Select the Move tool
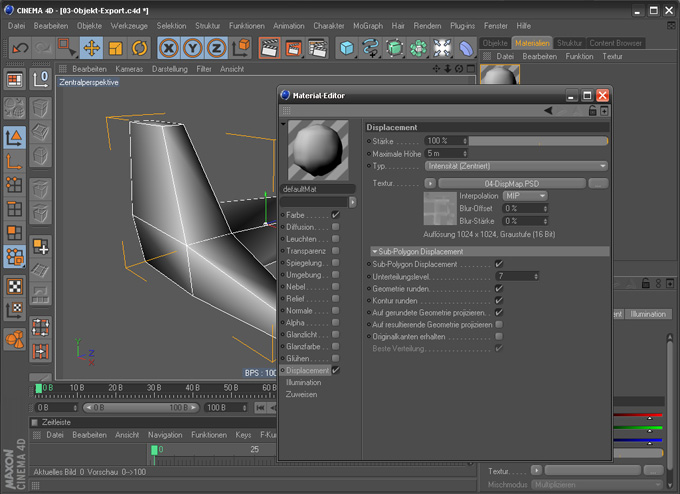Viewport: 680px width, 494px height. (x=91, y=47)
